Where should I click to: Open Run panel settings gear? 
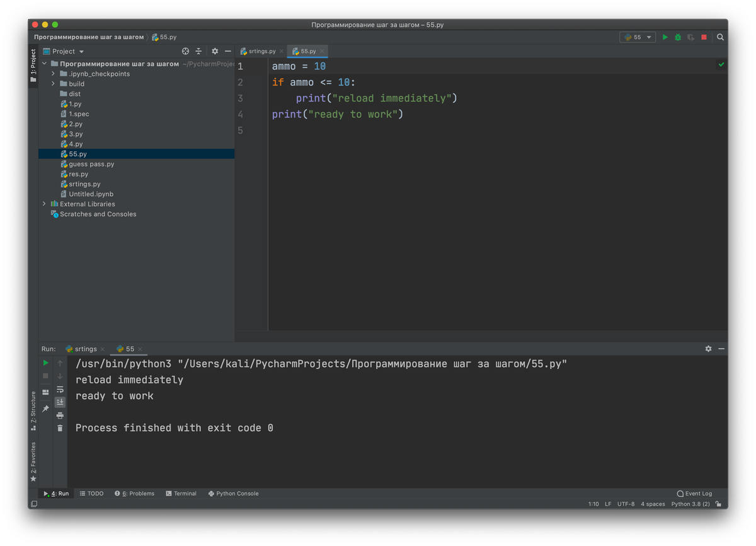708,349
